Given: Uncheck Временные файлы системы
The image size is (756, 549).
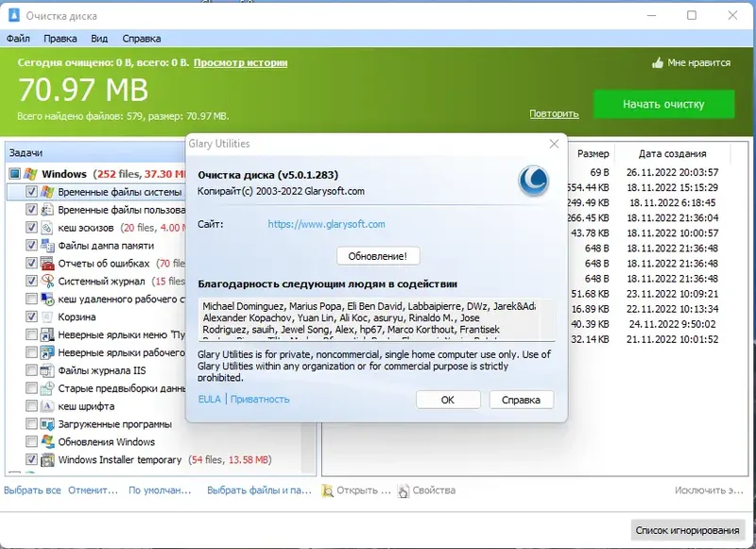Looking at the screenshot, I should click(29, 190).
